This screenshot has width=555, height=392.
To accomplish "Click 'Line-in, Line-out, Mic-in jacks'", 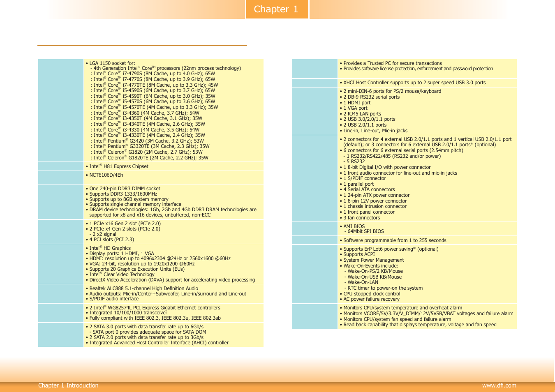I will click(373, 131).
